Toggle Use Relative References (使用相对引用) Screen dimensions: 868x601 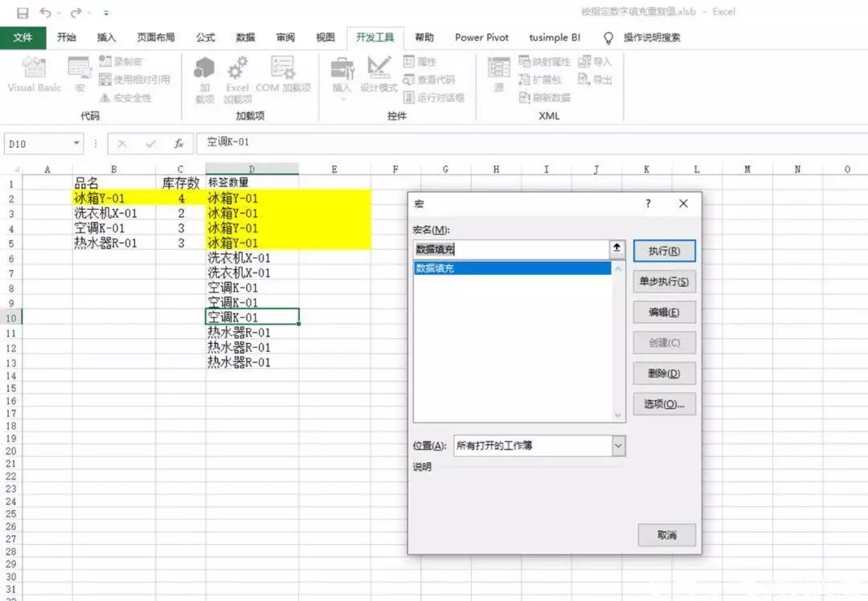(x=134, y=80)
